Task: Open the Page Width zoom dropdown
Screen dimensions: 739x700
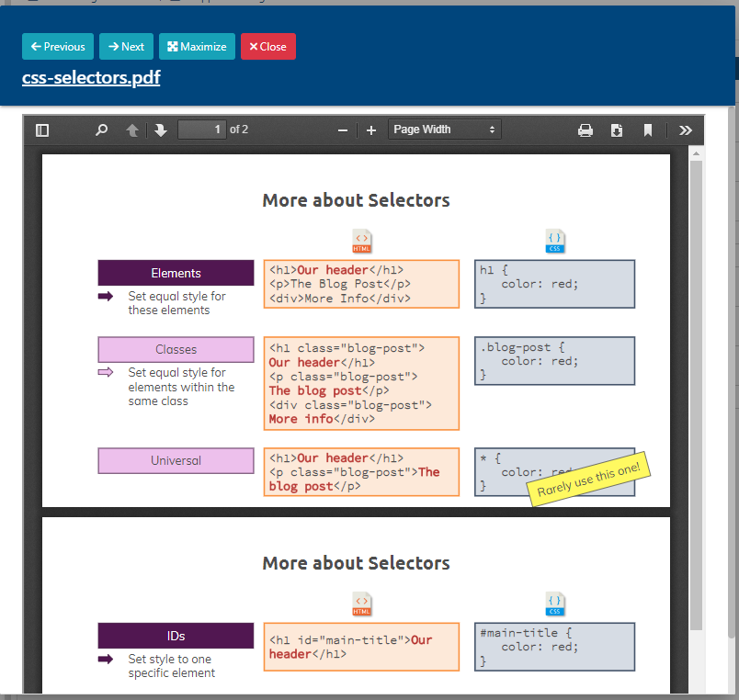Action: coord(445,130)
